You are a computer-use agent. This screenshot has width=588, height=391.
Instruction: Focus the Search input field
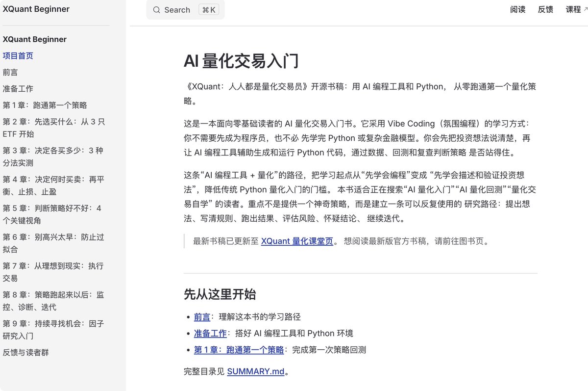(x=185, y=10)
